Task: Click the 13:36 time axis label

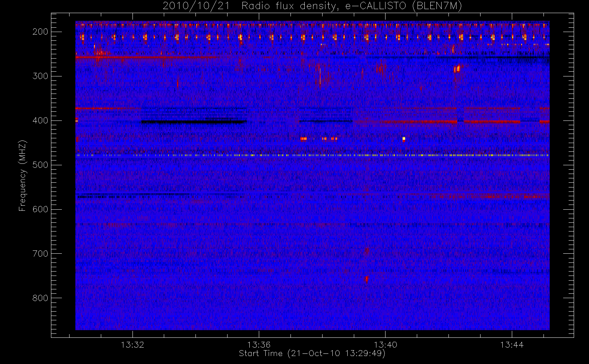Action: click(x=259, y=345)
